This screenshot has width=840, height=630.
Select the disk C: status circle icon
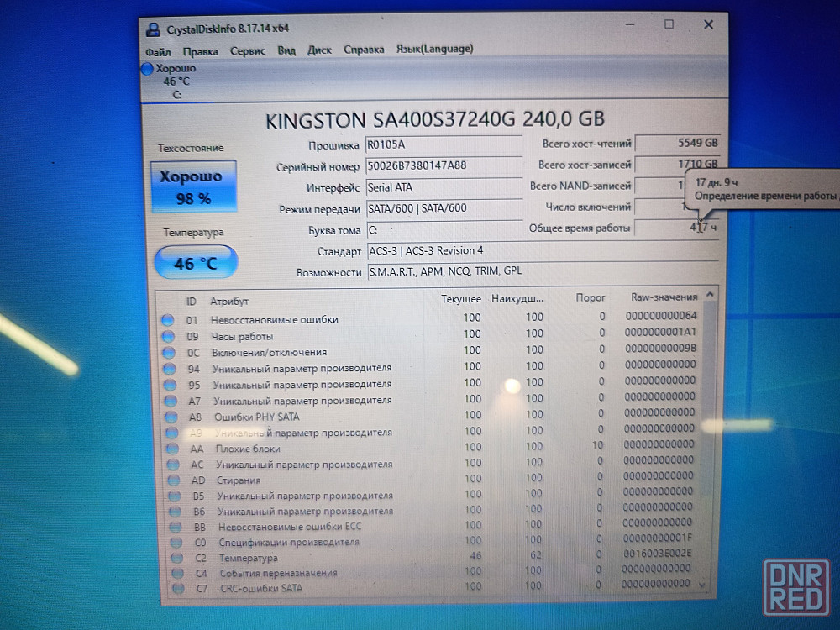(x=148, y=69)
